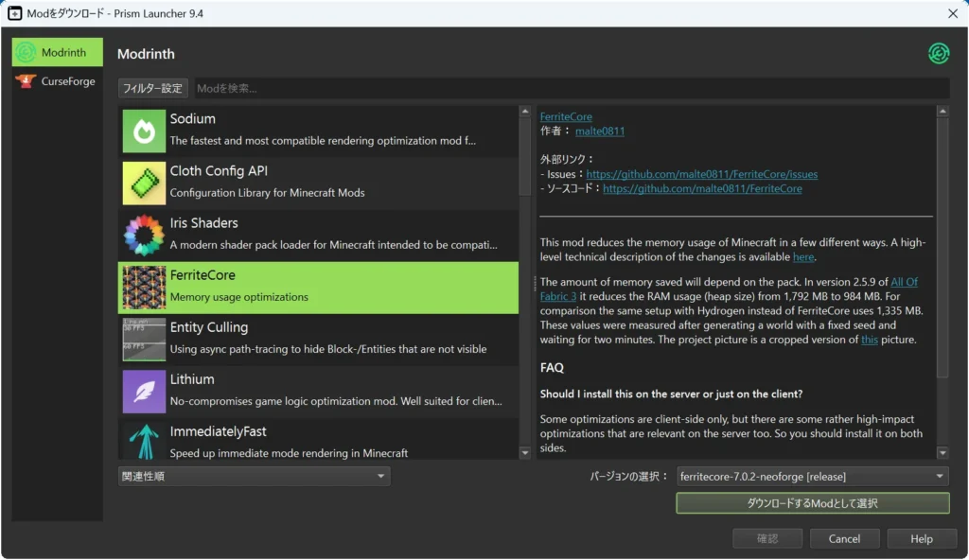Screen dimensions: 969x560
Task: Click the Entity Culling thumbnail icon
Action: 144,339
